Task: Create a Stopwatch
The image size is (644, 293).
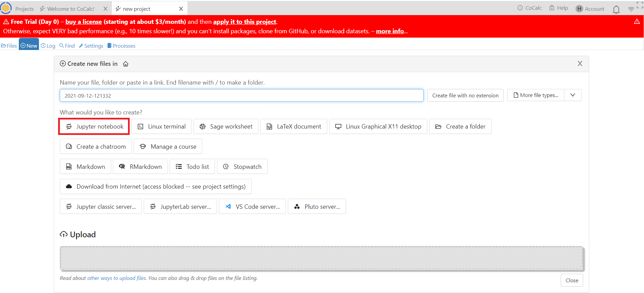Action: click(x=242, y=167)
